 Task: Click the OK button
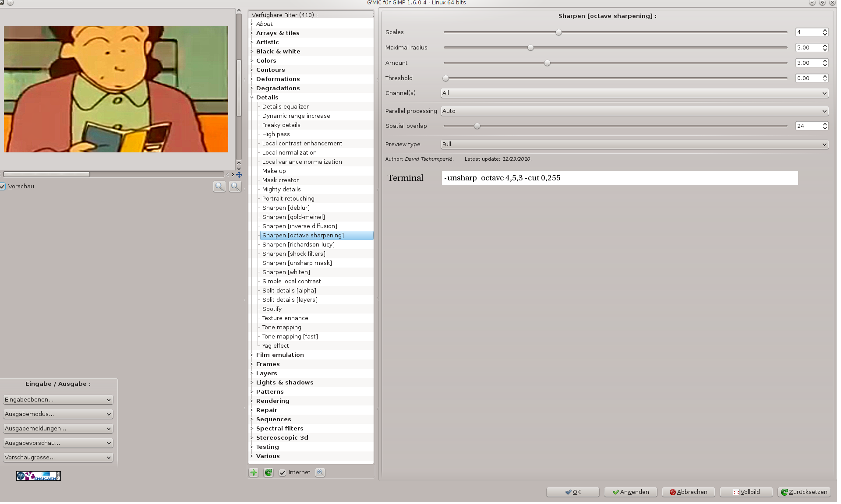pyautogui.click(x=573, y=492)
